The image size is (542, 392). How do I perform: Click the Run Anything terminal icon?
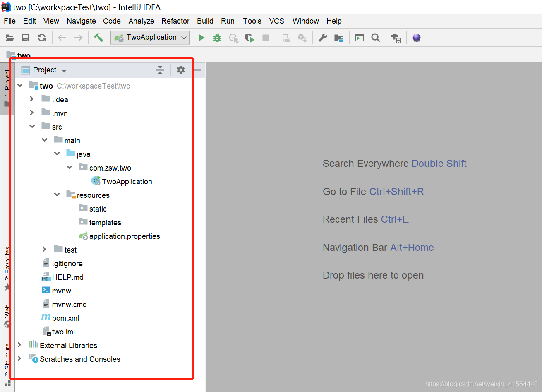[x=360, y=38]
